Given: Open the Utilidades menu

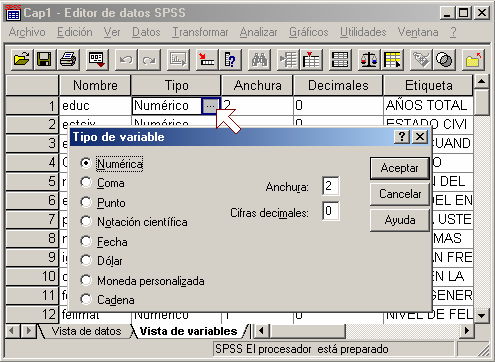Looking at the screenshot, I should tap(363, 32).
